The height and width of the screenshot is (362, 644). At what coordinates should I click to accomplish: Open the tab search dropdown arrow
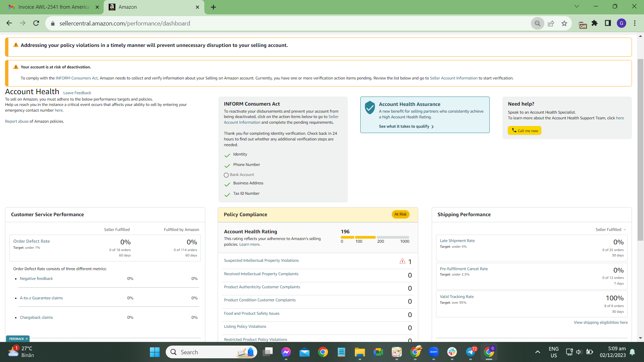click(577, 6)
